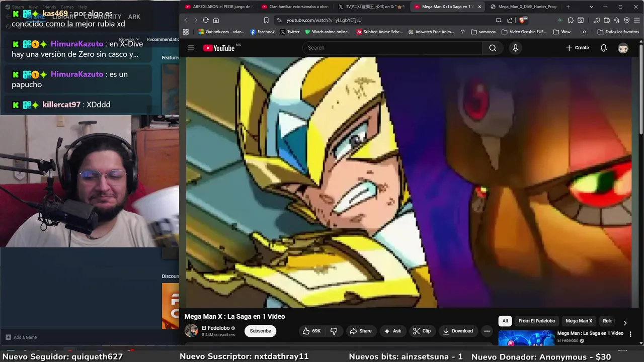The height and width of the screenshot is (362, 644).
Task: Open vamonos bookmarks folder
Action: (483, 32)
